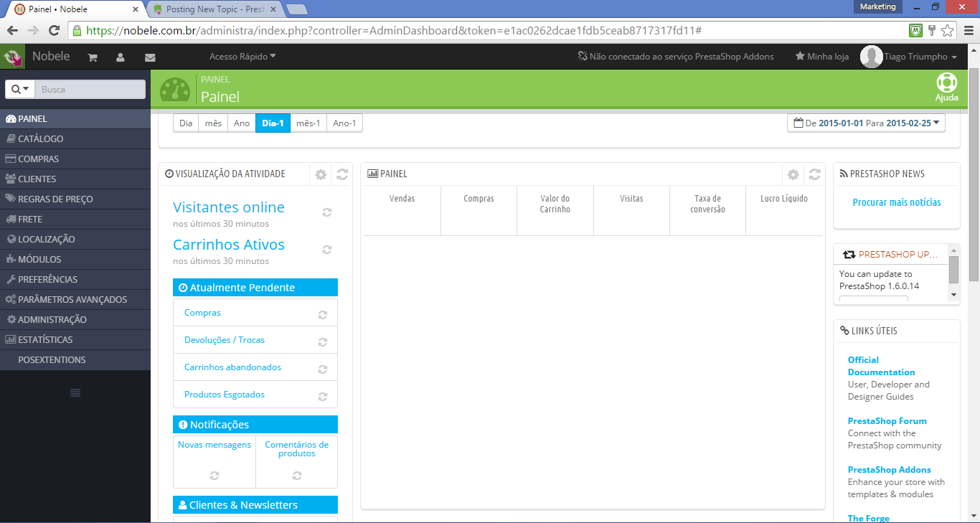Viewport: 980px width, 523px height.
Task: Click the Minha loja link
Action: coord(822,57)
